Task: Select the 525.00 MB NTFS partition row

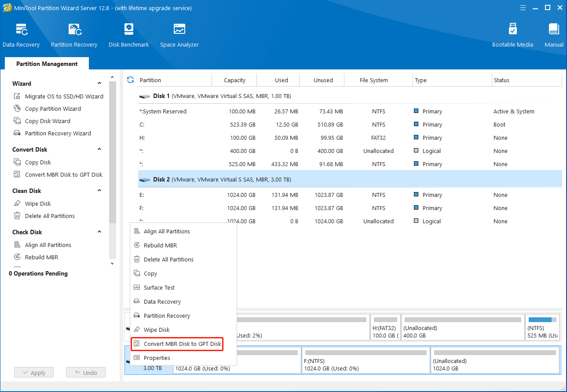Action: (350, 164)
